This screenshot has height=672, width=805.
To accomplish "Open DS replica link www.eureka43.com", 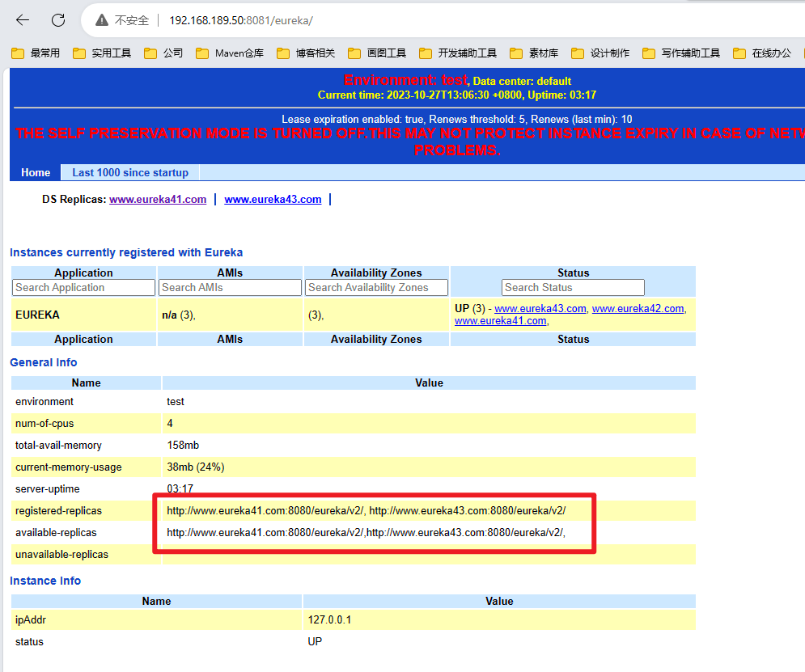I will (273, 199).
